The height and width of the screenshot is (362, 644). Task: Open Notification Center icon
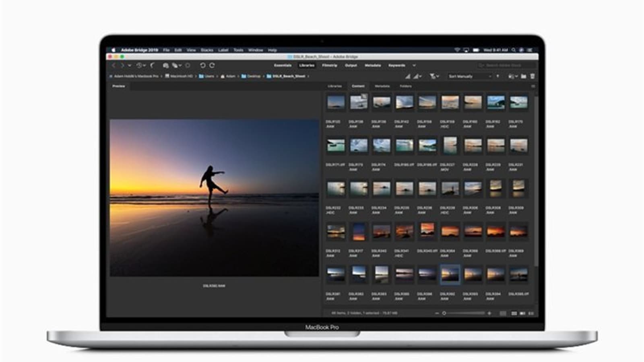click(530, 50)
